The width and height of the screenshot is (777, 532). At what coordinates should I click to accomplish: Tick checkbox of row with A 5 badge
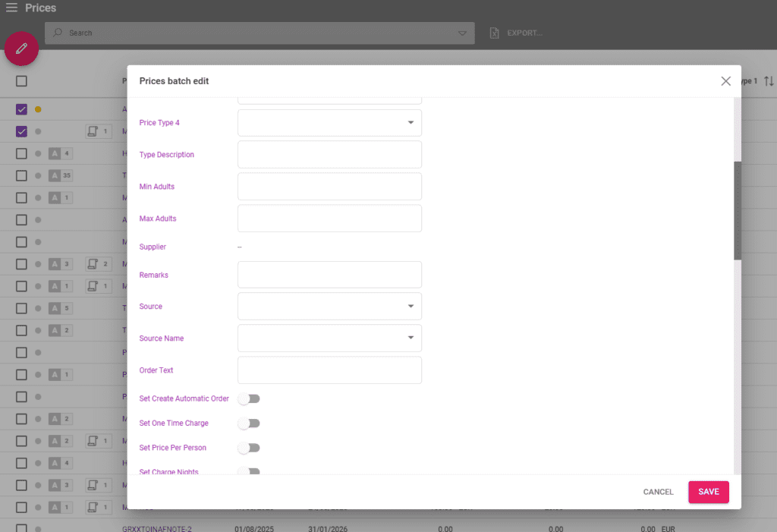(x=21, y=308)
